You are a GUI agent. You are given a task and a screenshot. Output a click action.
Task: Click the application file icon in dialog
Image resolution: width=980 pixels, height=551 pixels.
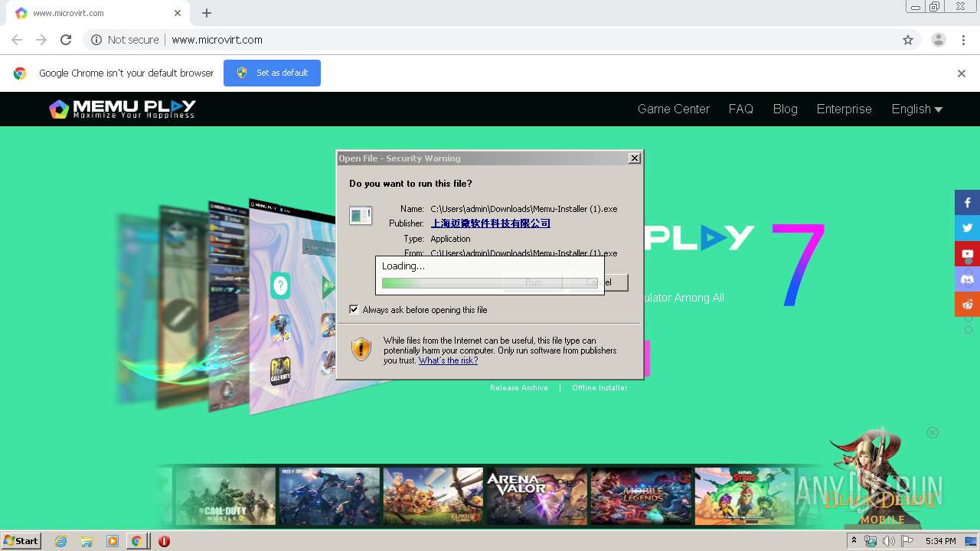(x=361, y=216)
